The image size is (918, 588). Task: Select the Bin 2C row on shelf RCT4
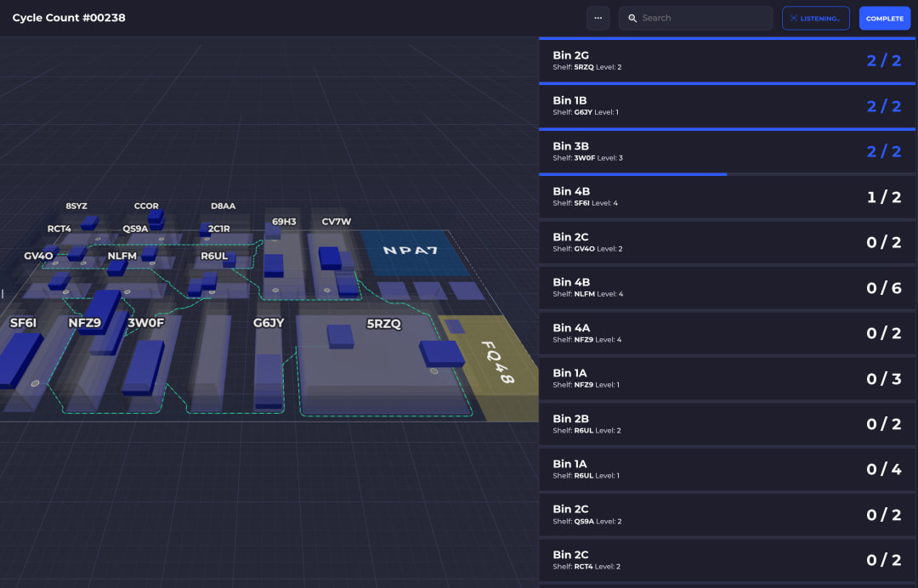(727, 560)
